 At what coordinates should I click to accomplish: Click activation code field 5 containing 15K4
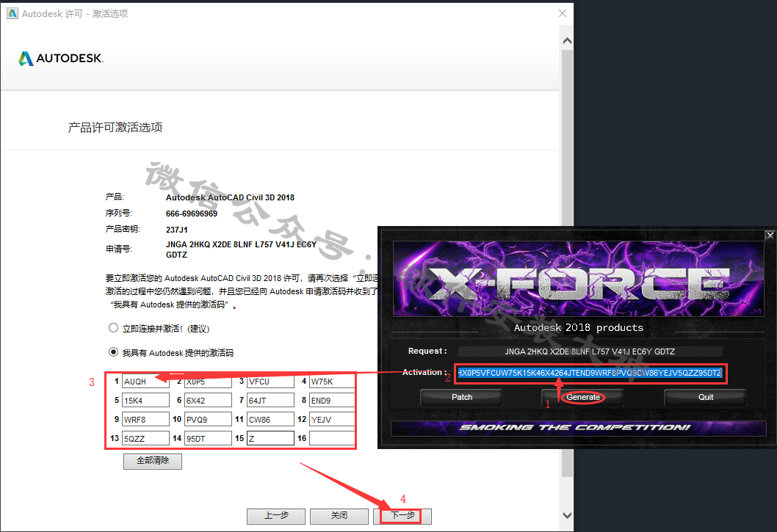pos(145,400)
